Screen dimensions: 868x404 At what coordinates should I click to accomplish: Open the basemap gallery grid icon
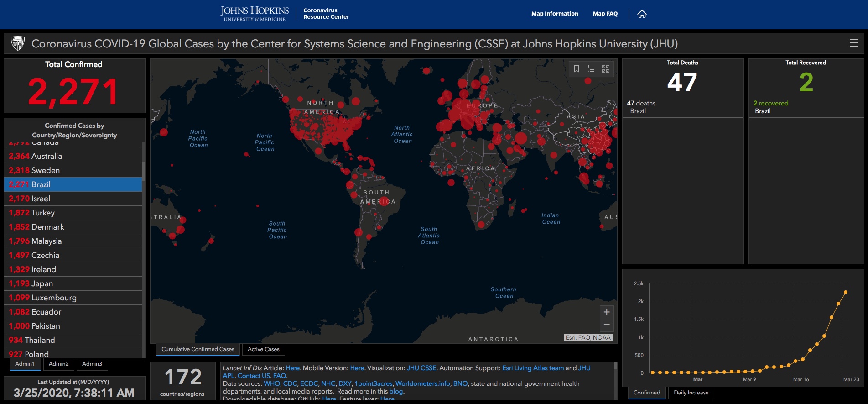[x=606, y=69]
